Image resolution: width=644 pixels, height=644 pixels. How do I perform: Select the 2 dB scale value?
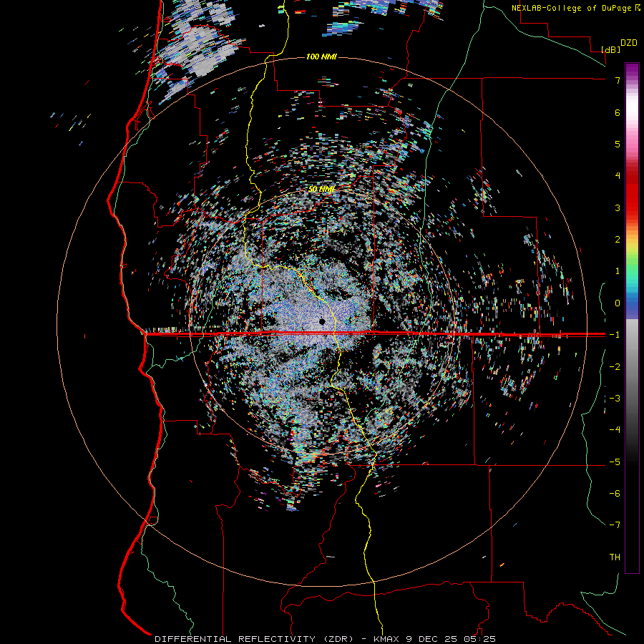pyautogui.click(x=618, y=240)
